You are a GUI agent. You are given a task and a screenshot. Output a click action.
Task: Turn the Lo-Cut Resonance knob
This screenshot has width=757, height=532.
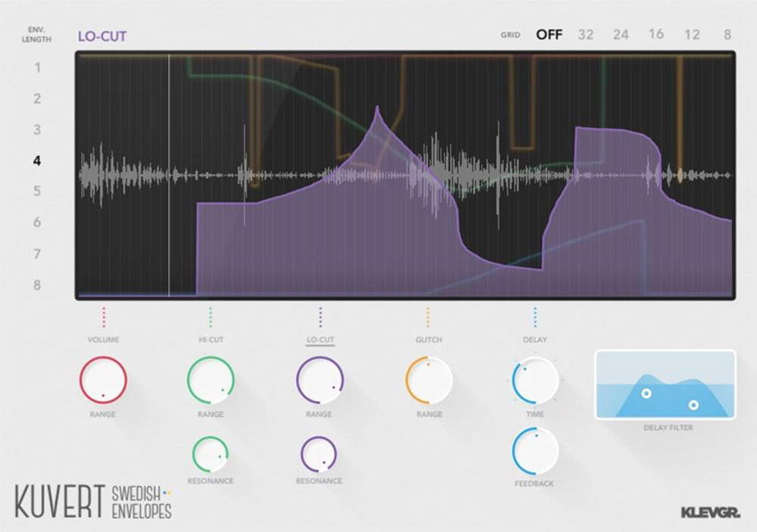tap(319, 451)
